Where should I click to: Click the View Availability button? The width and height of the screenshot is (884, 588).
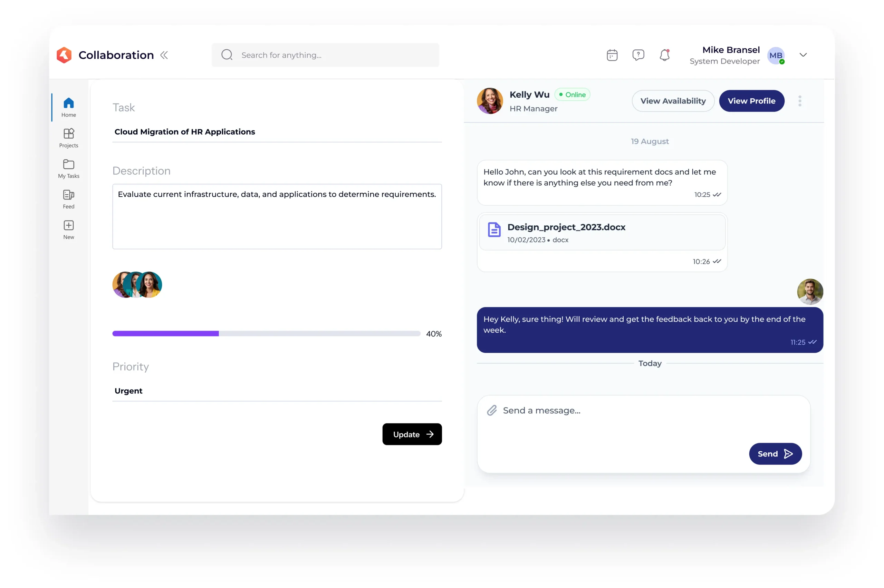point(673,100)
